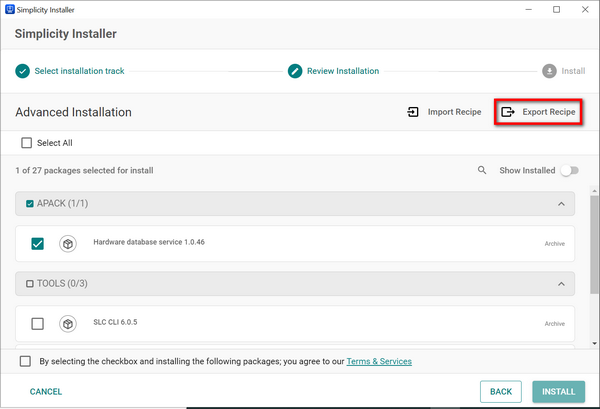Click the Advanced Installation heading

click(x=73, y=112)
